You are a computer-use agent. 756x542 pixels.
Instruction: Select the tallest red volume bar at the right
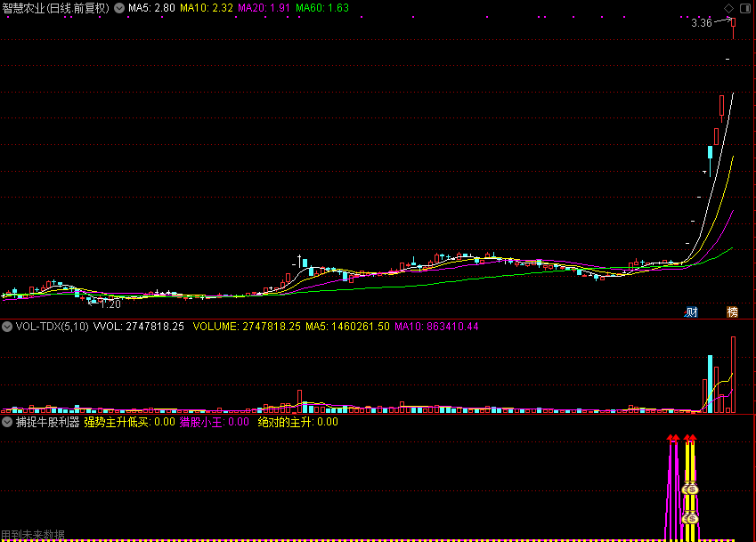734,375
